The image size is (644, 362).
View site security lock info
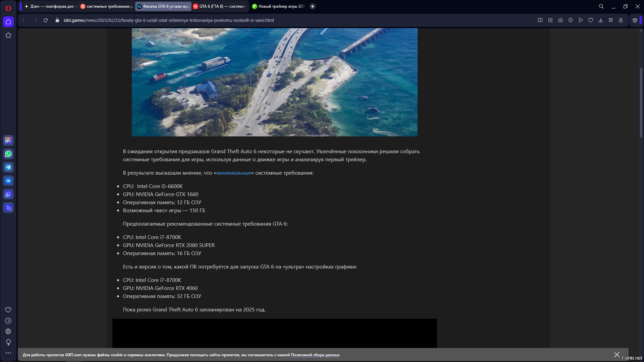pyautogui.click(x=57, y=20)
